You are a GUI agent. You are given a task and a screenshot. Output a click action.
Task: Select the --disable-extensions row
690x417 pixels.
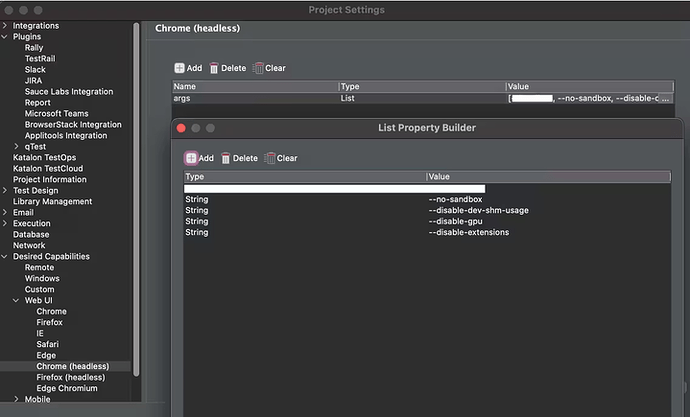427,232
